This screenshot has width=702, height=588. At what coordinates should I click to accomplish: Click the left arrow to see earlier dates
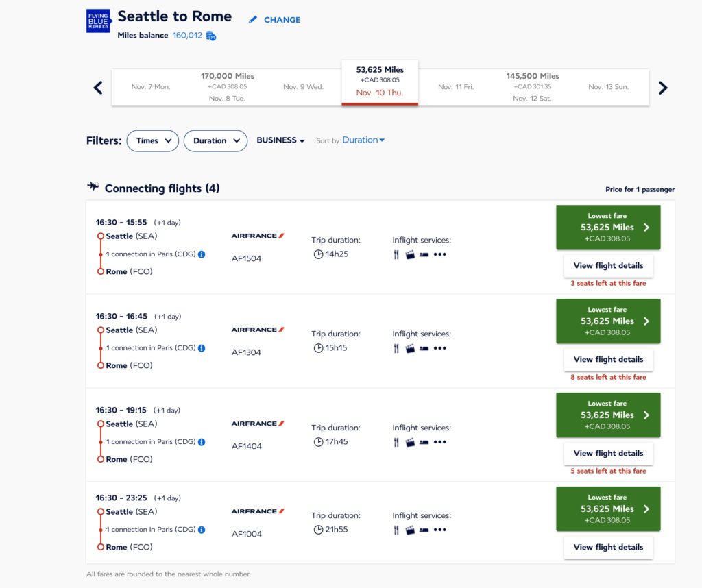coord(97,88)
